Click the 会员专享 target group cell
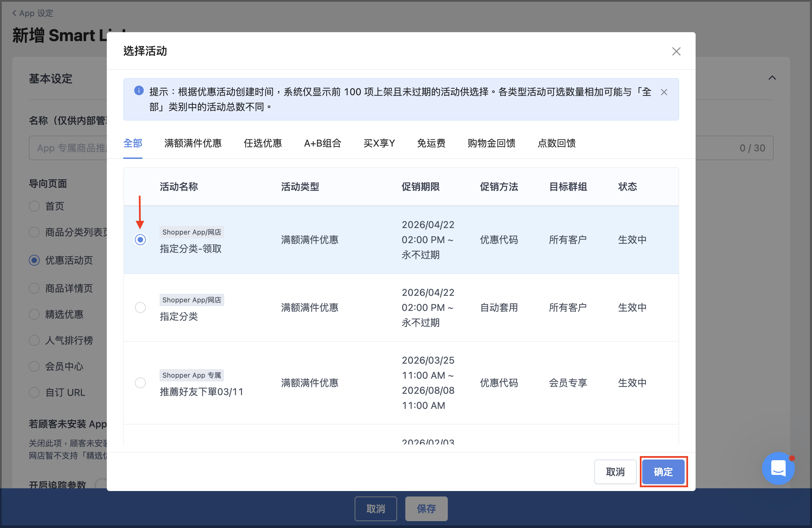Screen dimensions: 812x528 (568, 382)
